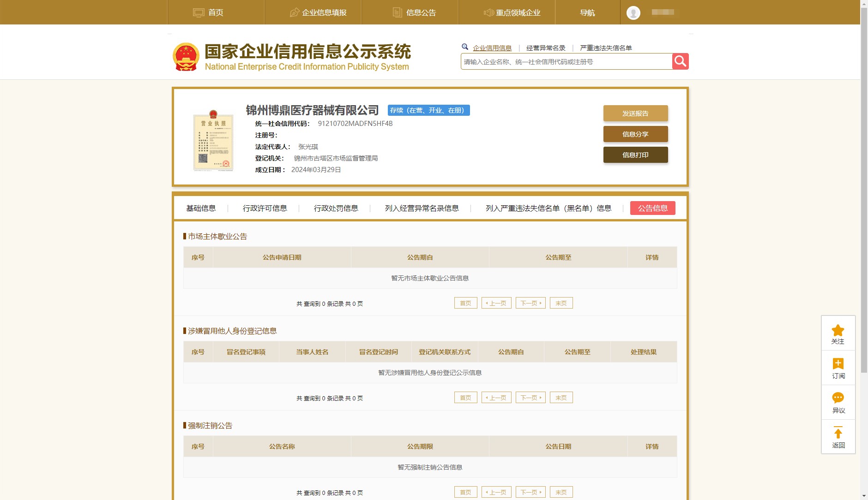Select the 严重违法失信名单 search type
Screen dimensions: 868x500
click(606, 48)
